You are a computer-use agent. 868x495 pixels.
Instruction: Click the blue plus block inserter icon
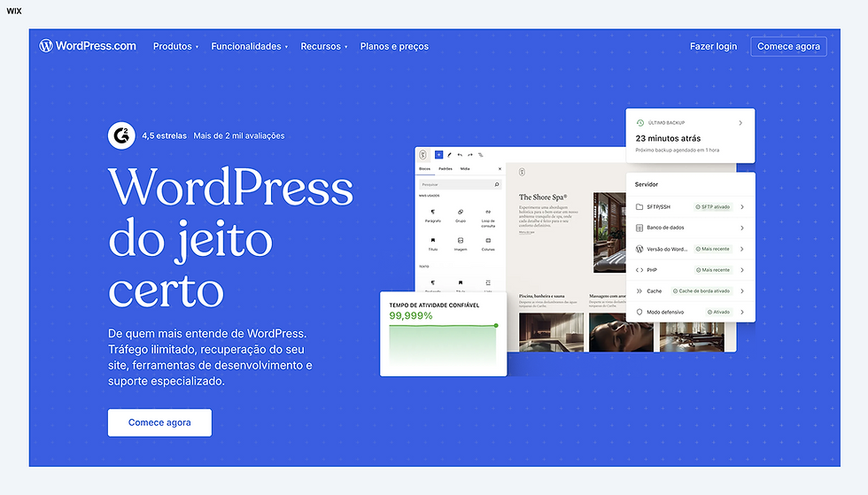[438, 155]
